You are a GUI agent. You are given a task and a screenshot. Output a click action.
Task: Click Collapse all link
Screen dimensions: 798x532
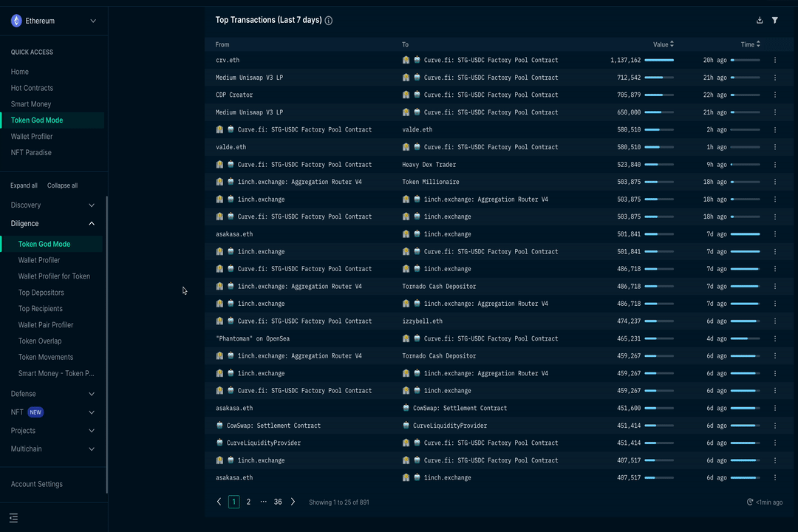pyautogui.click(x=63, y=185)
